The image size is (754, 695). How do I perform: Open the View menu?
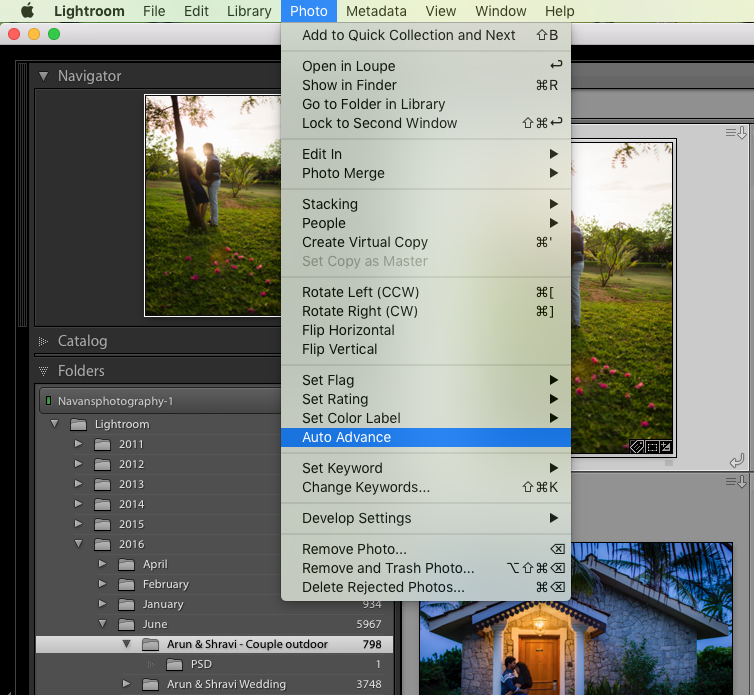coord(440,11)
